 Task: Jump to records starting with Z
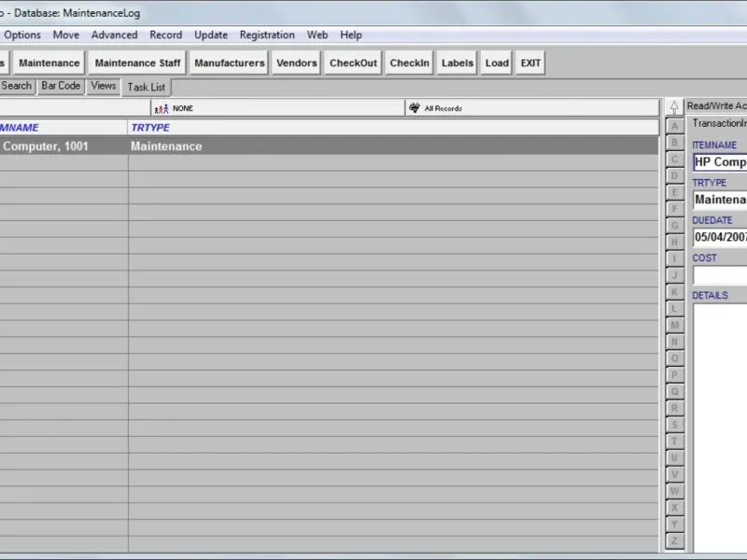tap(674, 541)
